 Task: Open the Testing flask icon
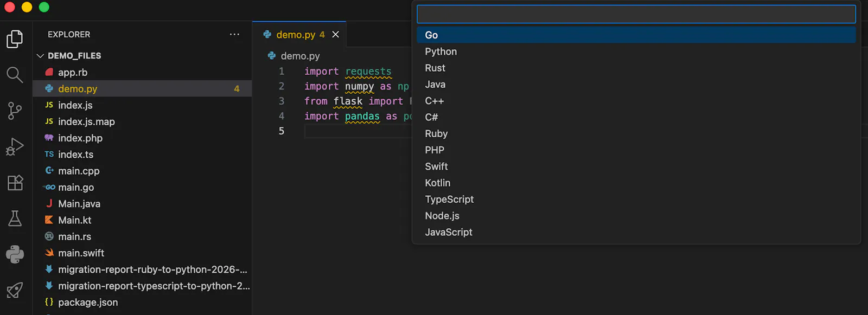tap(15, 218)
